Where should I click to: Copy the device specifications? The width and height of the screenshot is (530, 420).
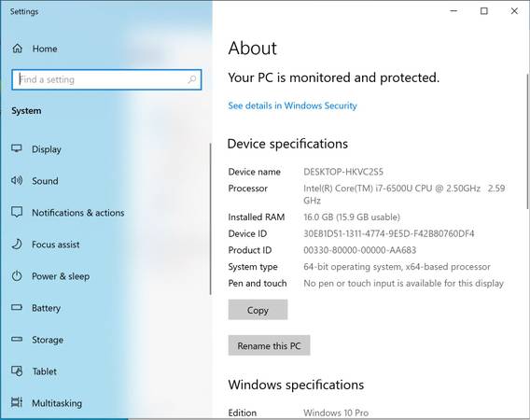258,310
